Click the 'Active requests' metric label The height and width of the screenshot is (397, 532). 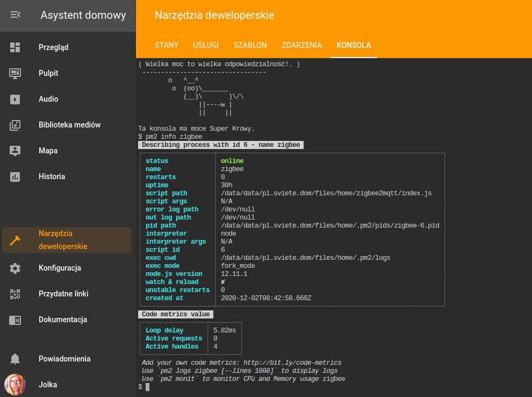(174, 338)
